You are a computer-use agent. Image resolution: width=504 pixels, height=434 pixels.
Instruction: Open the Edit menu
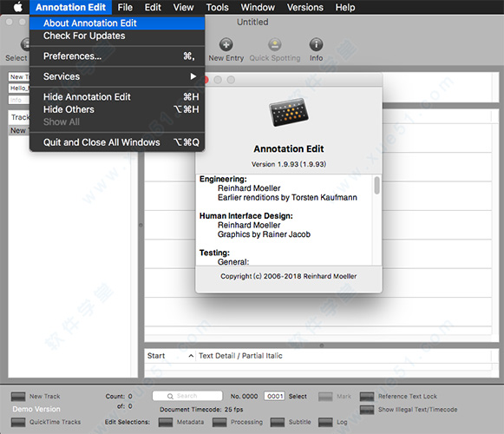[153, 7]
